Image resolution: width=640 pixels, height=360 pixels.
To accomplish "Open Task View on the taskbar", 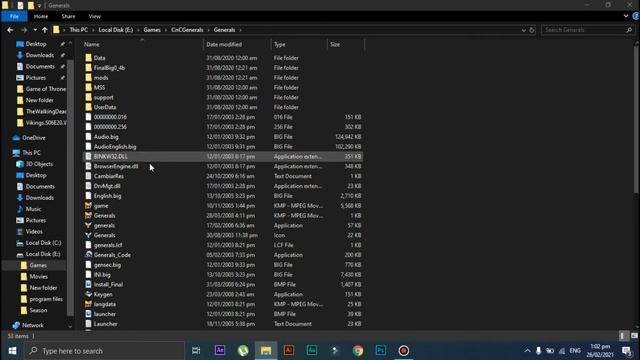I will [x=196, y=351].
